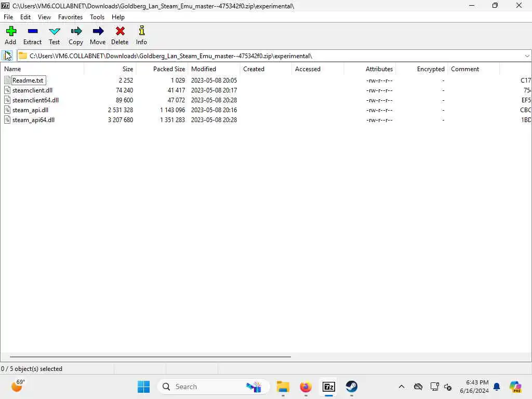Select the steam_api.dll file icon
This screenshot has width=532, height=399.
[x=7, y=110]
